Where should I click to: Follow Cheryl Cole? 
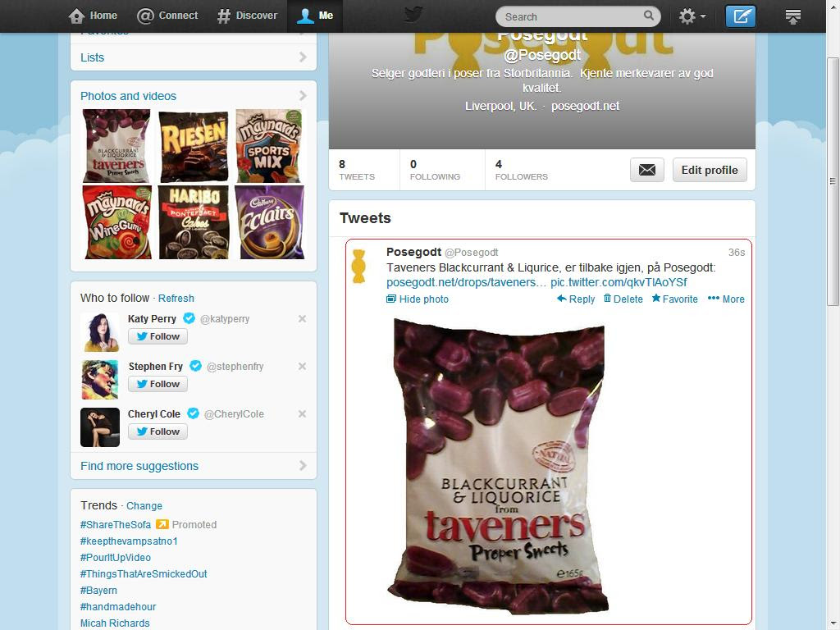(x=157, y=431)
